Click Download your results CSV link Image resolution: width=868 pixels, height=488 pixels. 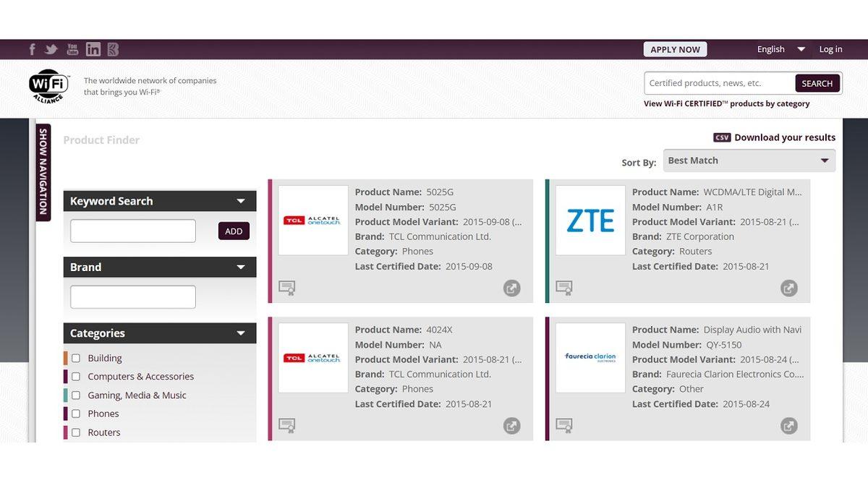click(774, 137)
